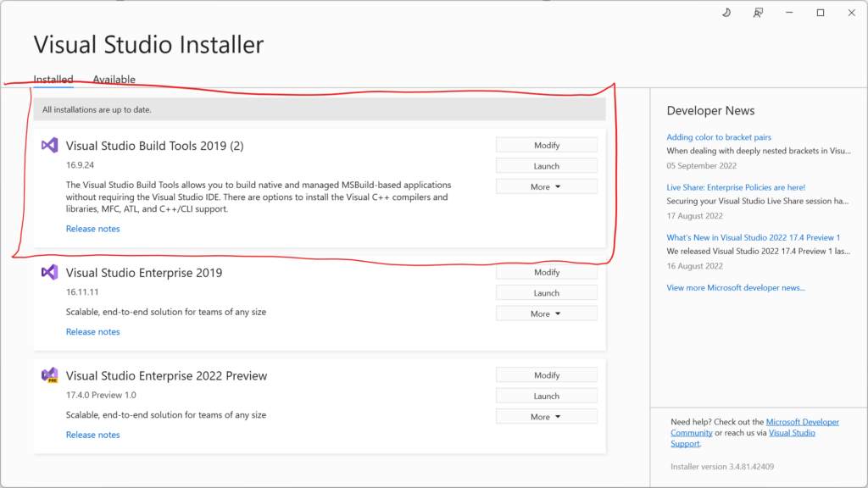Screen dimensions: 868x488
Task: Expand More options for Build Tools 2019
Action: (547, 186)
